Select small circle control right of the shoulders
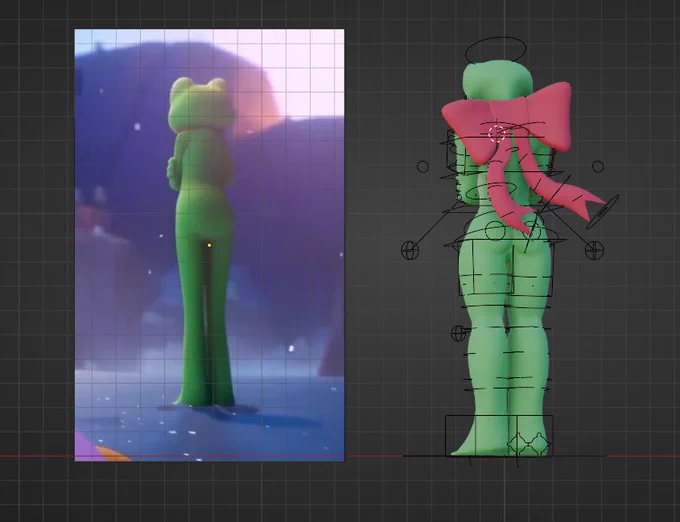This screenshot has width=680, height=522. coord(598,166)
